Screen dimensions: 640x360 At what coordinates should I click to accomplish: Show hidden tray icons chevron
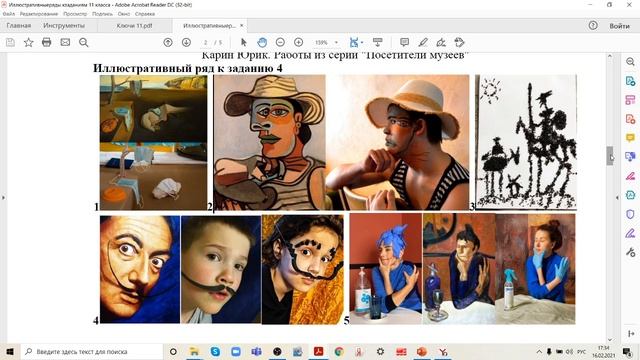tap(539, 351)
